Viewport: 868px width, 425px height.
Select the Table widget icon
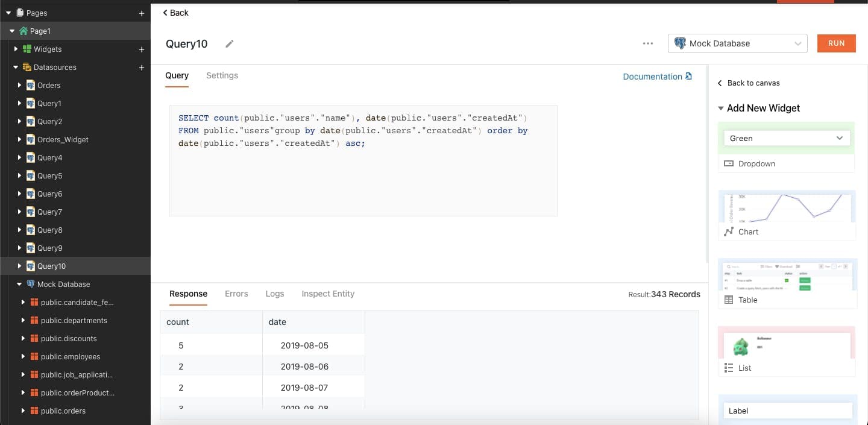coord(729,300)
